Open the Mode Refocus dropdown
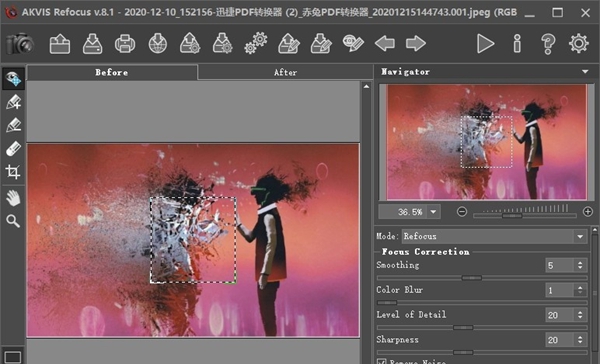Image resolution: width=600 pixels, height=364 pixels. 494,236
